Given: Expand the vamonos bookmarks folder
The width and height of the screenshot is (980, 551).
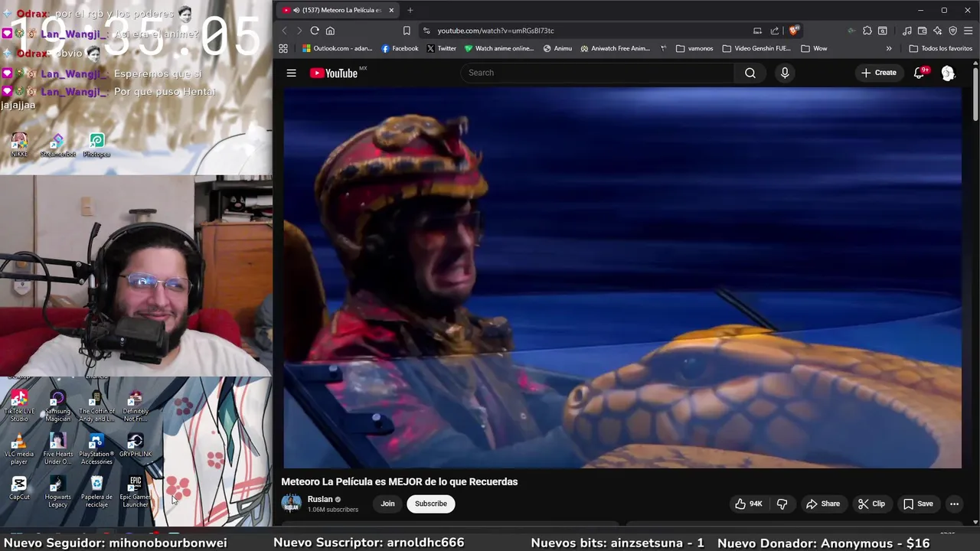Looking at the screenshot, I should [694, 48].
